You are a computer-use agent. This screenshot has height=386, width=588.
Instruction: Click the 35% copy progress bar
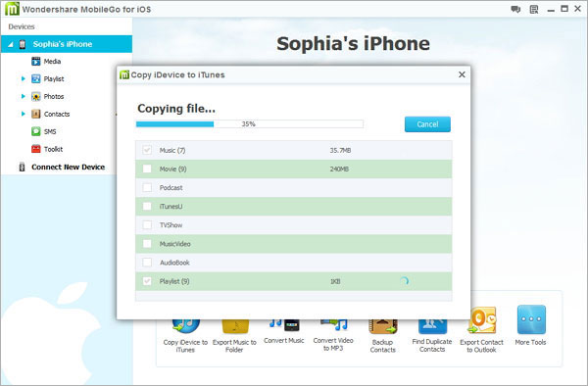point(249,123)
